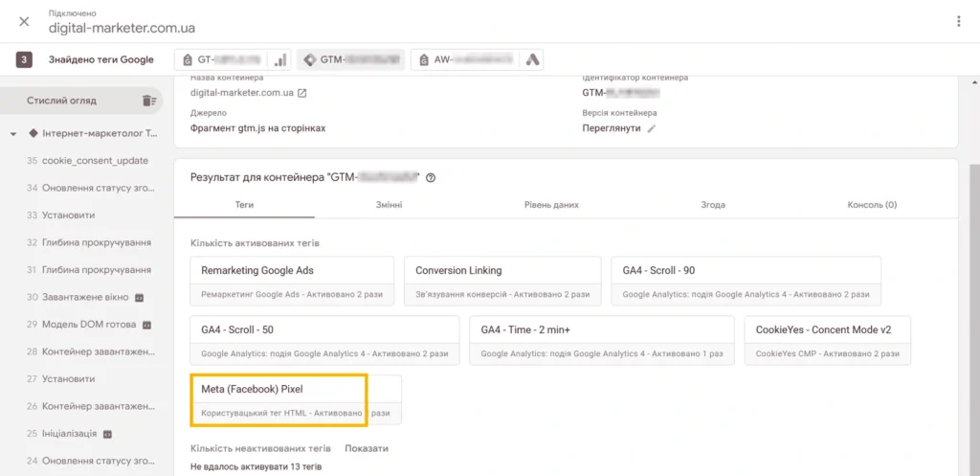
Task: Click the code icon beside Ініціалізація
Action: point(107,434)
